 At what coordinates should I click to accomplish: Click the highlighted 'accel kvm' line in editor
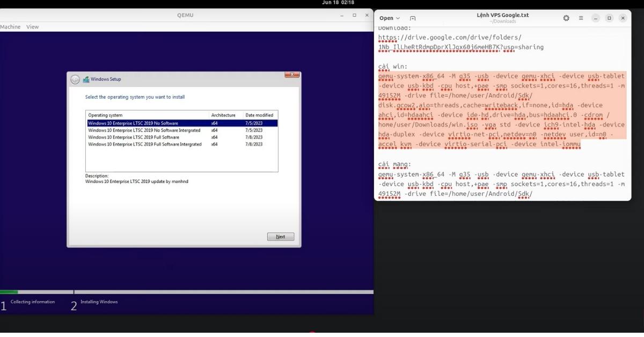point(479,144)
